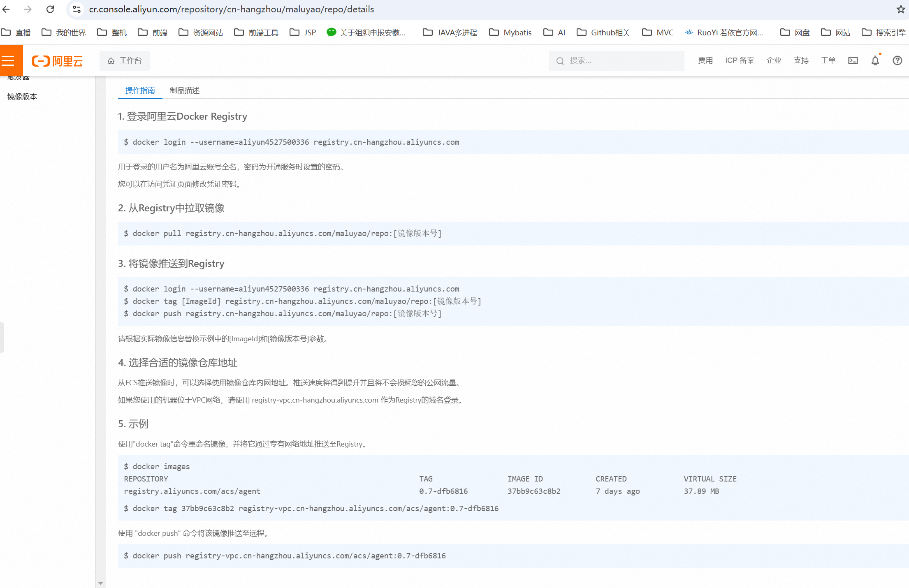Bookmark this page with the star icon
The height and width of the screenshot is (588, 909).
coord(901,9)
